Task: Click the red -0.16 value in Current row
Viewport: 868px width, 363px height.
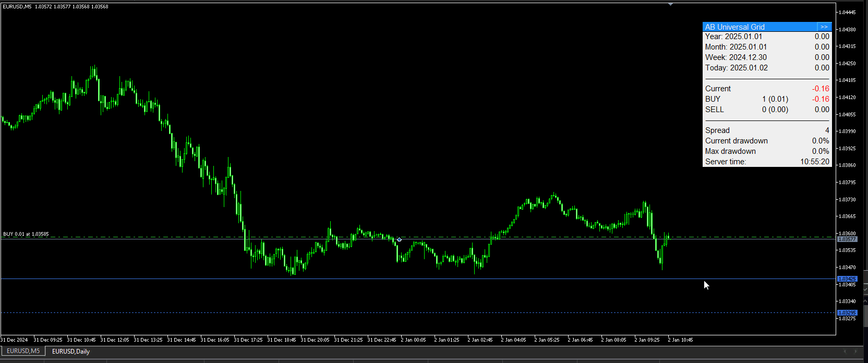Action: (821, 89)
